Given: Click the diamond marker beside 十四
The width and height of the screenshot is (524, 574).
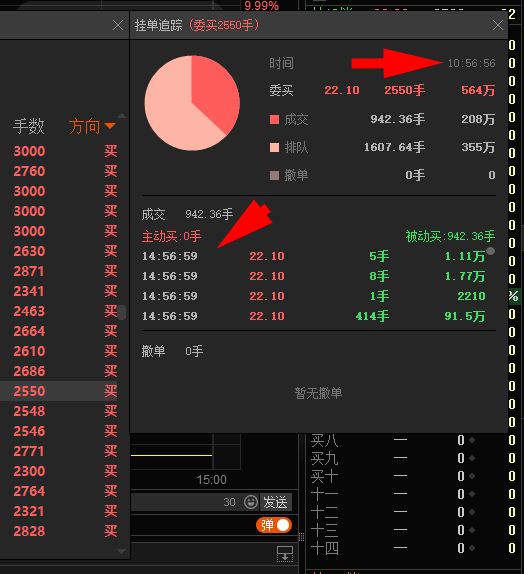Looking at the screenshot, I should tap(472, 548).
